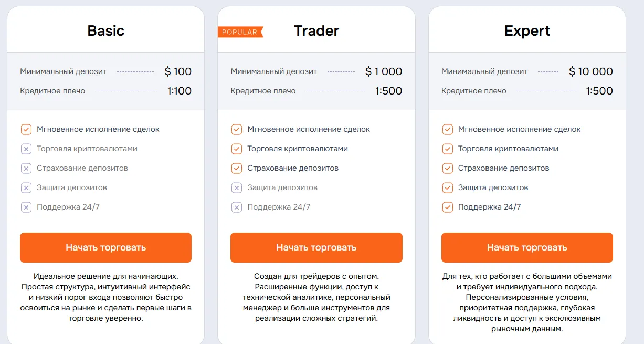Click the orange POPULAR ribbon badge
The image size is (644, 344).
pos(240,32)
